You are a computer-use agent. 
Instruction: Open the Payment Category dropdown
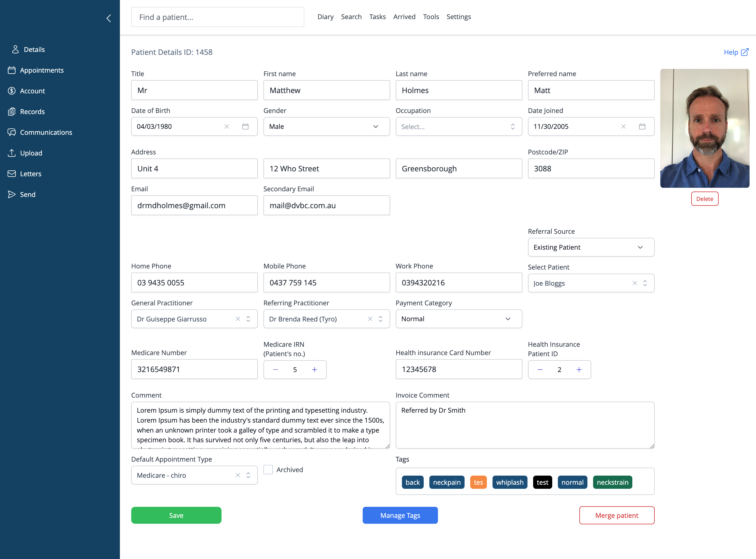tap(458, 319)
